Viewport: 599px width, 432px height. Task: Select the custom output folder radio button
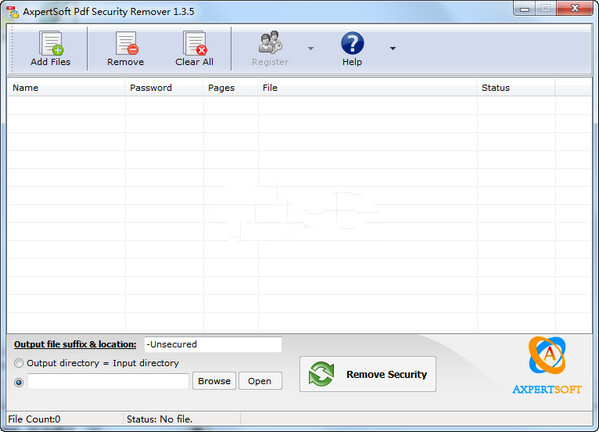[x=19, y=382]
